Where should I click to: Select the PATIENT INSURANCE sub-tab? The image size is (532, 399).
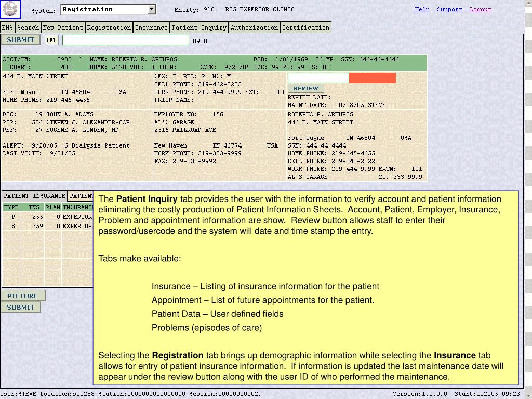tap(34, 196)
